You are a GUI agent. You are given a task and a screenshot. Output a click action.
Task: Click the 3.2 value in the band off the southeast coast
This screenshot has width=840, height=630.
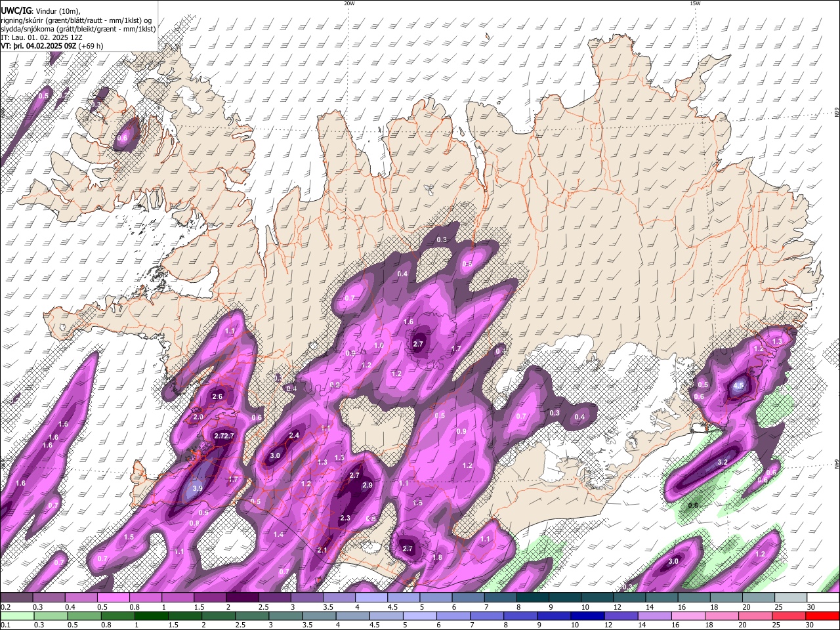coord(723,463)
